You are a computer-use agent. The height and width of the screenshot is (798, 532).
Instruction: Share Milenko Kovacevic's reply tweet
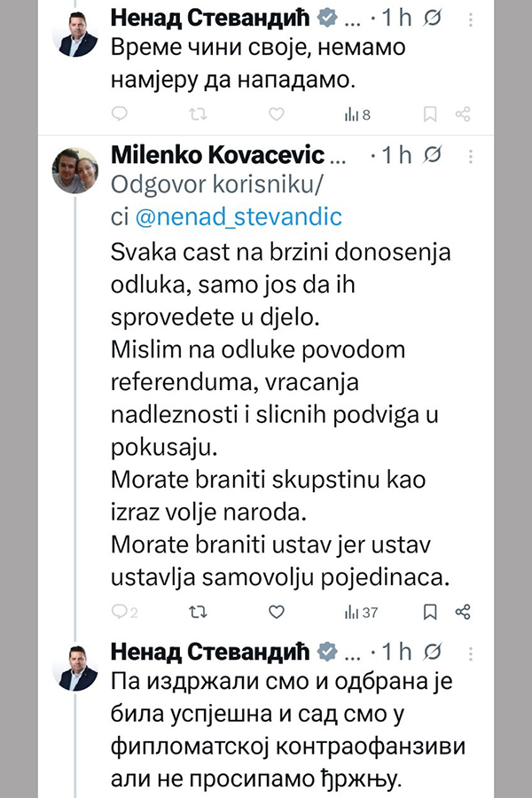click(x=462, y=612)
